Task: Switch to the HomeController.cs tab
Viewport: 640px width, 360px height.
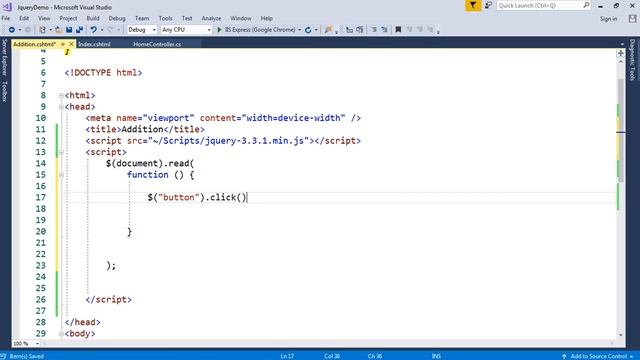Action: (157, 44)
